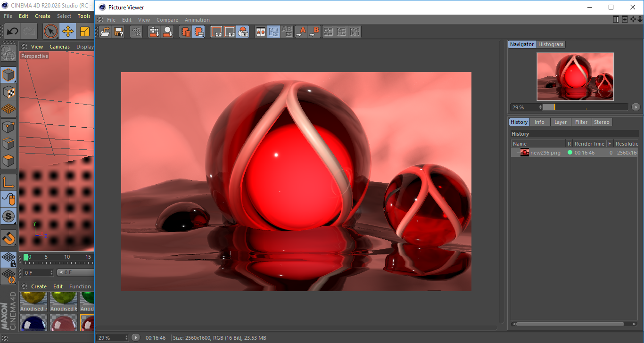The height and width of the screenshot is (343, 644).
Task: Toggle the Enable Snap magnet icon
Action: pyautogui.click(x=8, y=238)
